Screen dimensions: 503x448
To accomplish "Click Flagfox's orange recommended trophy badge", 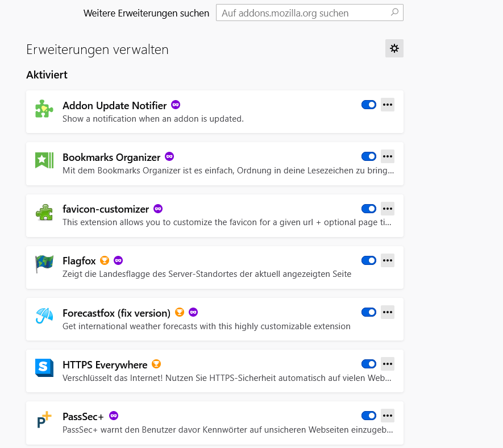I will (105, 260).
